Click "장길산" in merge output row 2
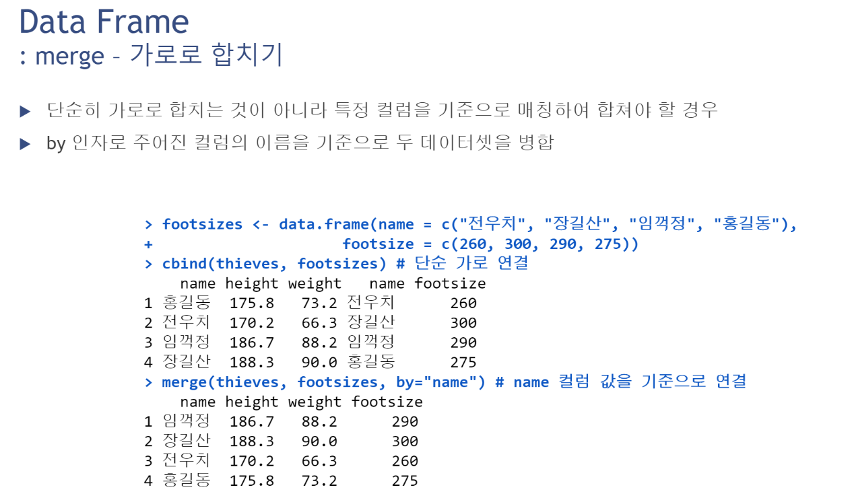This screenshot has height=504, width=850. (187, 441)
